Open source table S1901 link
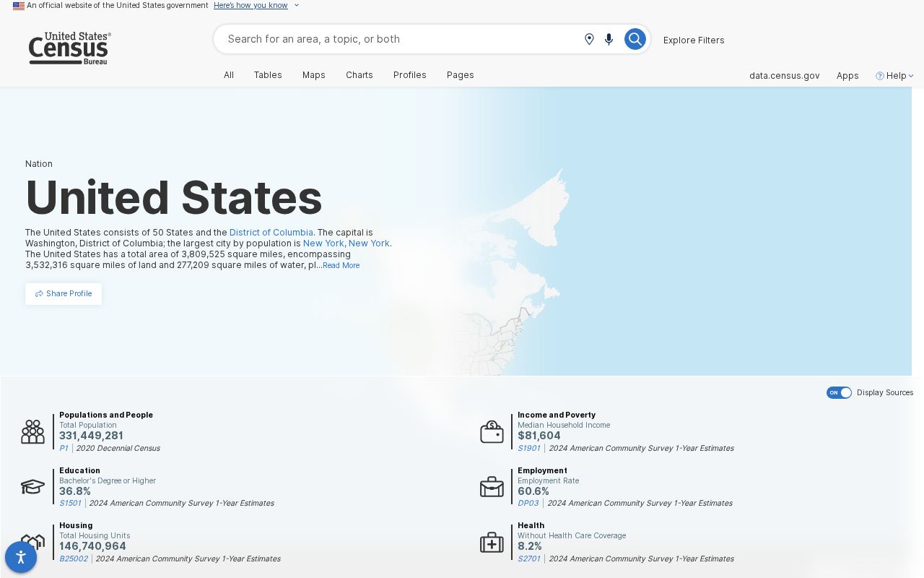This screenshot has width=924, height=578. [x=529, y=448]
